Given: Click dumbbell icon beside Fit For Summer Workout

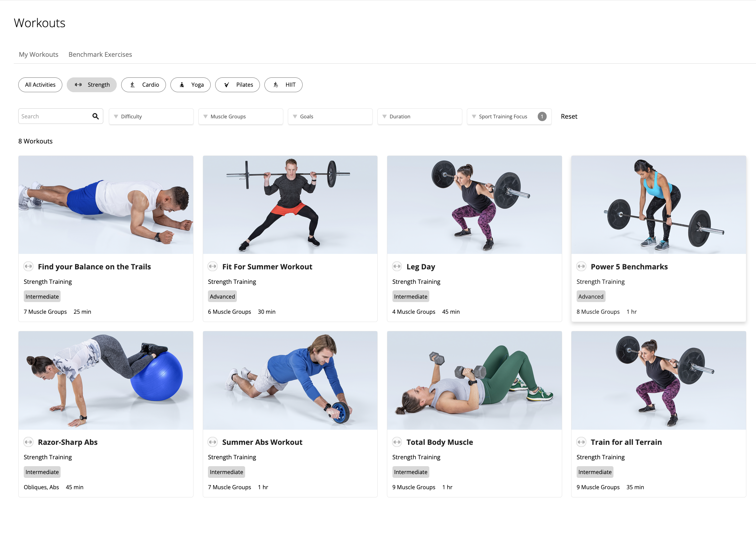Looking at the screenshot, I should pos(213,266).
